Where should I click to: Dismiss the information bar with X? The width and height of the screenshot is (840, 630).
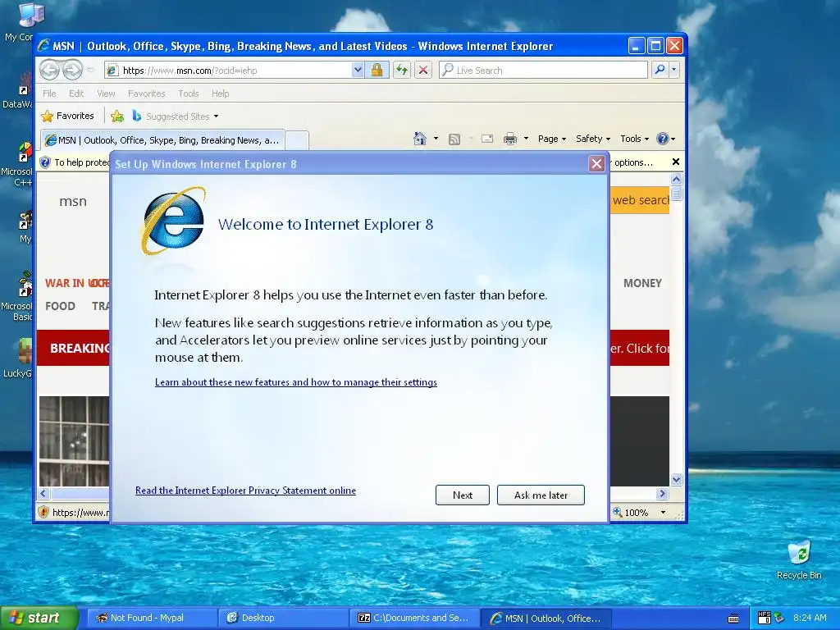pos(676,162)
